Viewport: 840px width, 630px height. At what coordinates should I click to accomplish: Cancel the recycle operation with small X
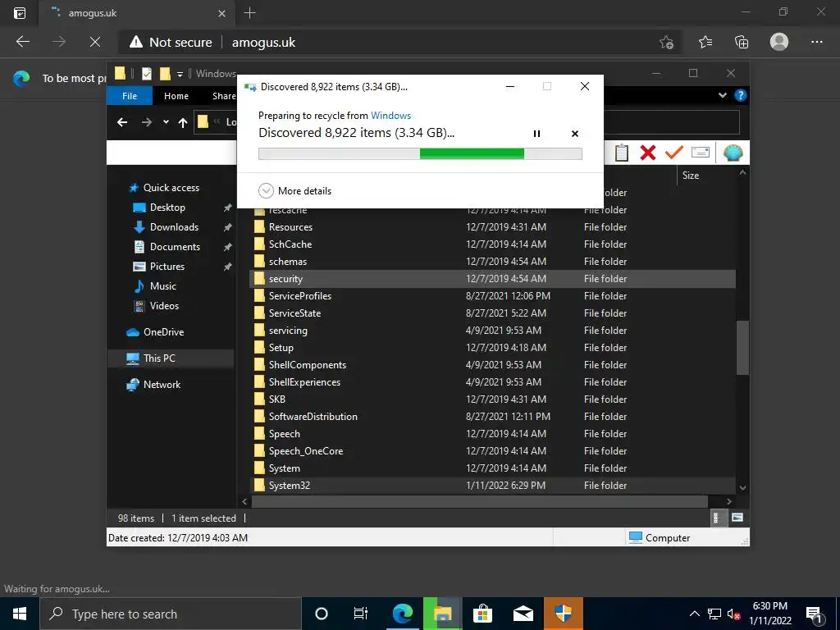point(575,134)
